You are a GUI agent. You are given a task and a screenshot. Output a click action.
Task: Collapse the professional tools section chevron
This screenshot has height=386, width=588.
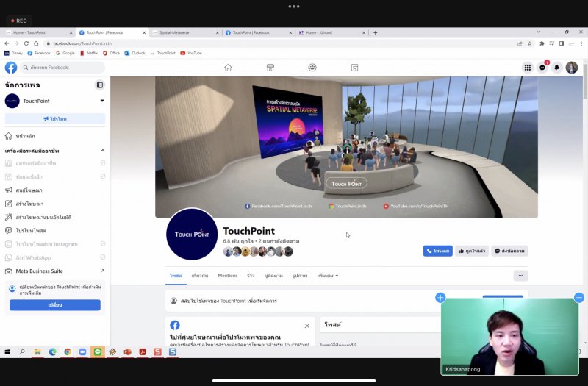tap(103, 151)
